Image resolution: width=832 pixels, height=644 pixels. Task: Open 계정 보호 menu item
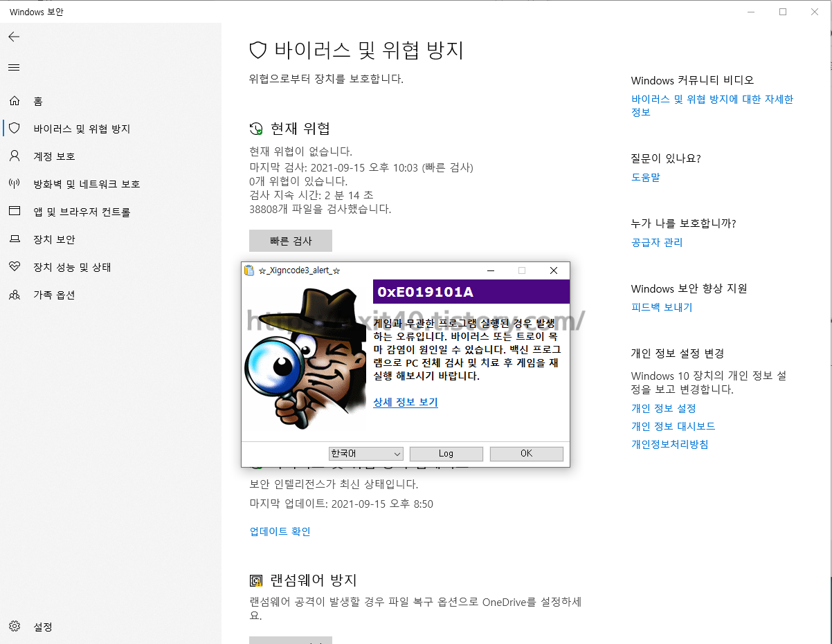coord(54,156)
